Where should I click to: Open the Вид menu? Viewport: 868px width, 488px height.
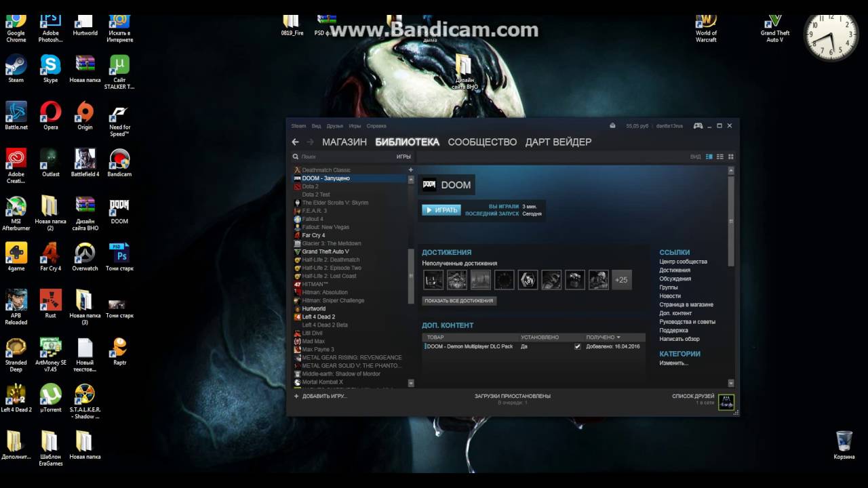(x=316, y=126)
